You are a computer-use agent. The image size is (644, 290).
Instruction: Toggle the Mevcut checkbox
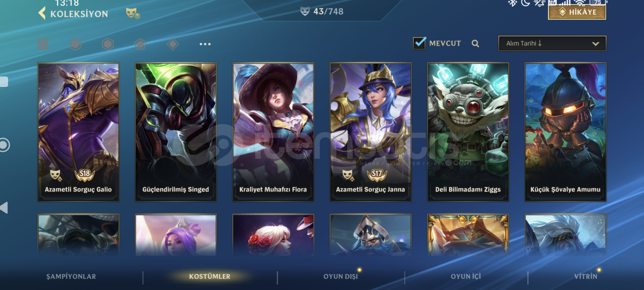[419, 43]
